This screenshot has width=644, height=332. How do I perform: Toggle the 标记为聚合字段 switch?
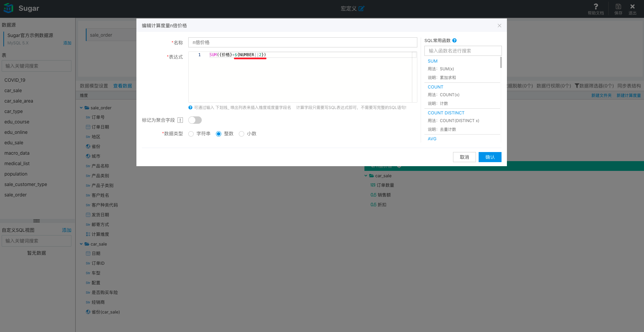195,120
